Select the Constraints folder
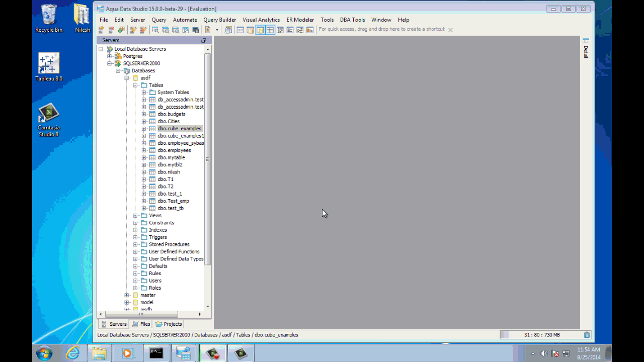Viewport: 644px width, 362px height. pos(162,223)
